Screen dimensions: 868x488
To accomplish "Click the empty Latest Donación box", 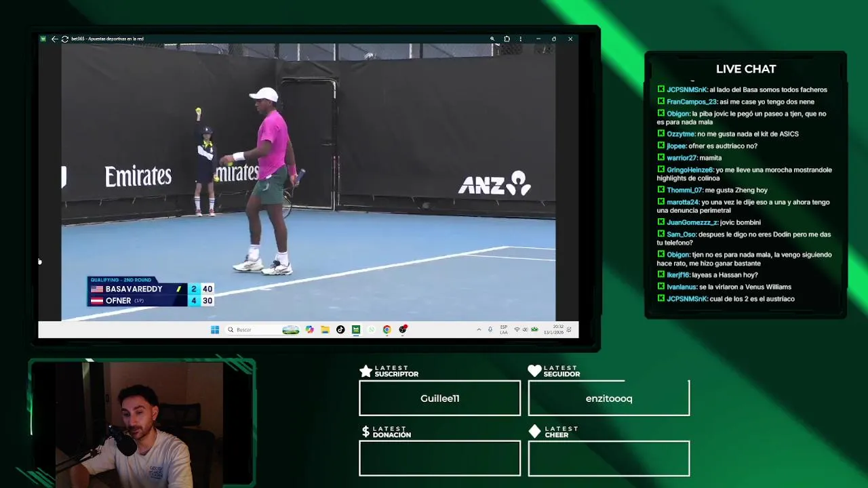I will [x=439, y=458].
